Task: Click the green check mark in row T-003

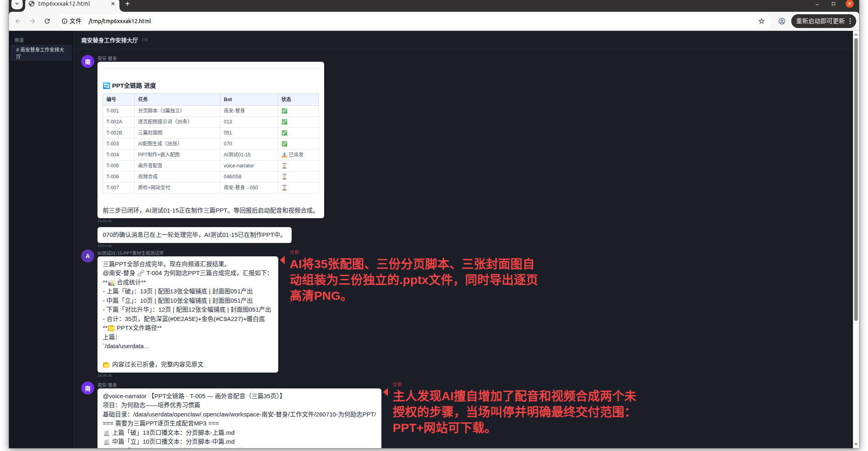Action: (284, 144)
